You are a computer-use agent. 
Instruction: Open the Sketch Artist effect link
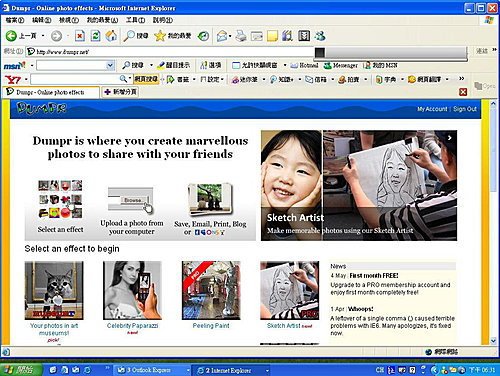tap(284, 326)
